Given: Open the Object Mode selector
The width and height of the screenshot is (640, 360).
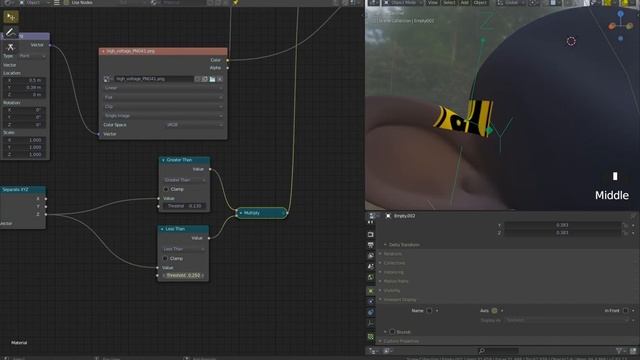Looking at the screenshot, I should coord(403,2).
